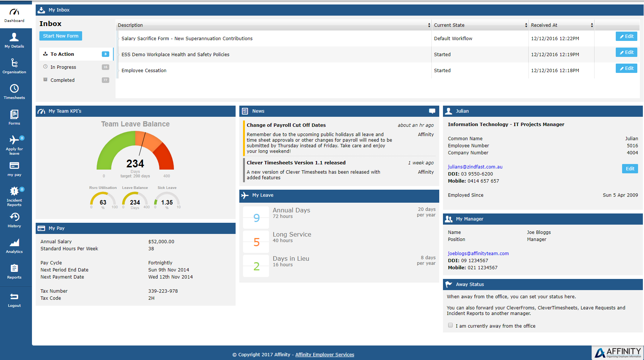The height and width of the screenshot is (360, 644).
Task: Select the To Action inbox tab
Action: coord(62,54)
